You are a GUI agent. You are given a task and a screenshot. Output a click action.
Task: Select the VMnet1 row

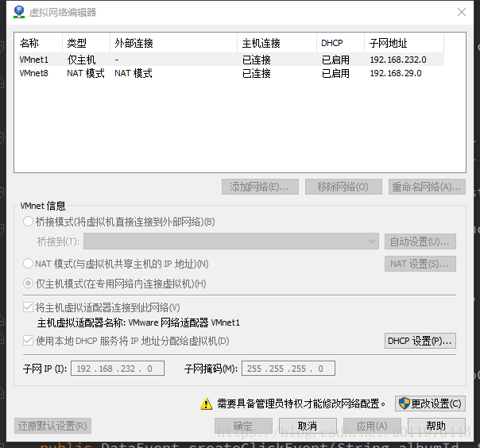(x=231, y=60)
